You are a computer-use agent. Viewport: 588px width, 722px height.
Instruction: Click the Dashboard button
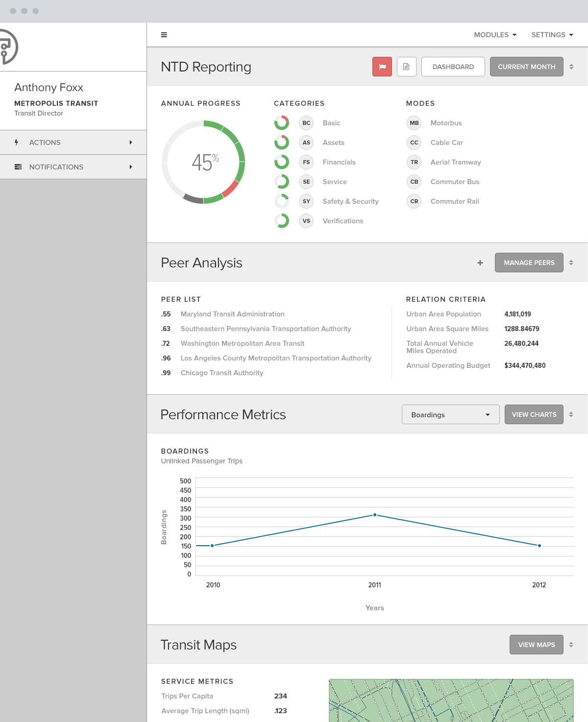point(453,67)
